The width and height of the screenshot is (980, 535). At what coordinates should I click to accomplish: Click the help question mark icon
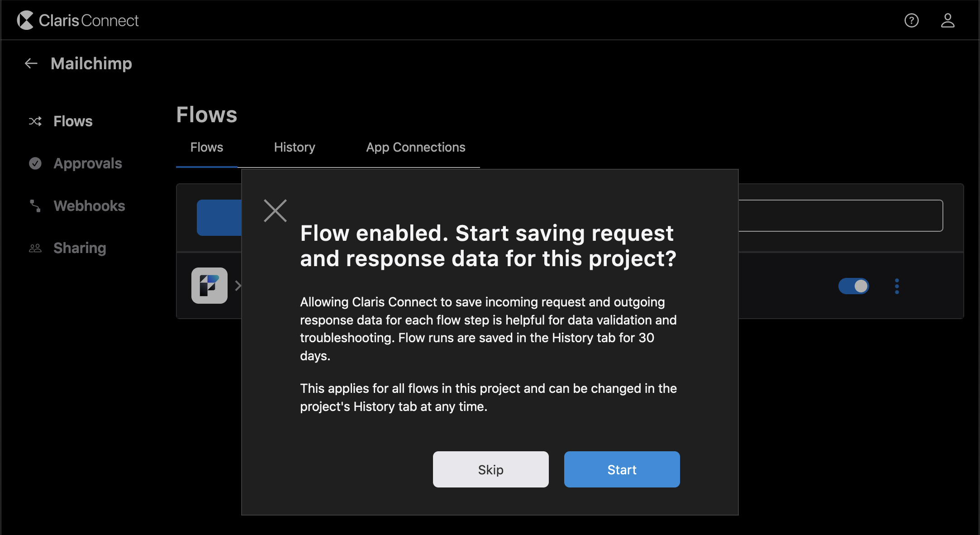pos(912,20)
